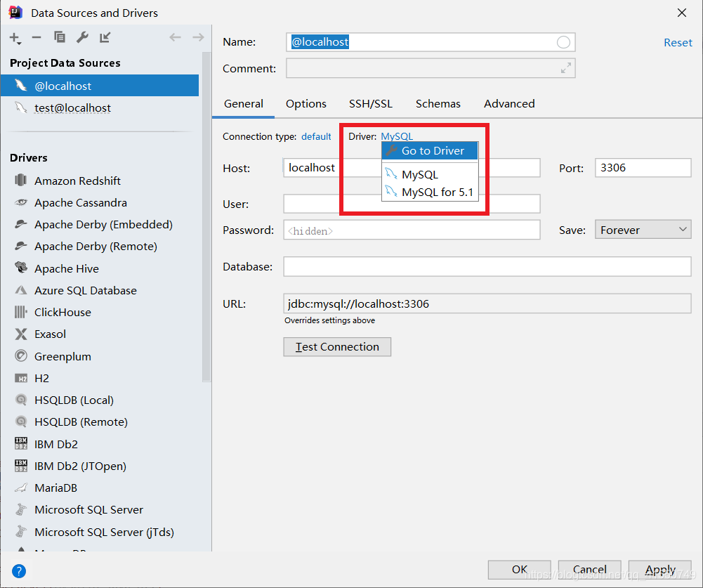Image resolution: width=703 pixels, height=588 pixels.
Task: Click the Test Connection button
Action: click(337, 347)
